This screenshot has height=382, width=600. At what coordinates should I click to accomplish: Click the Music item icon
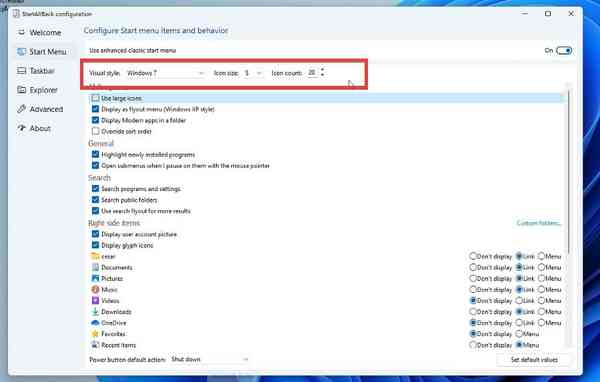coord(95,289)
